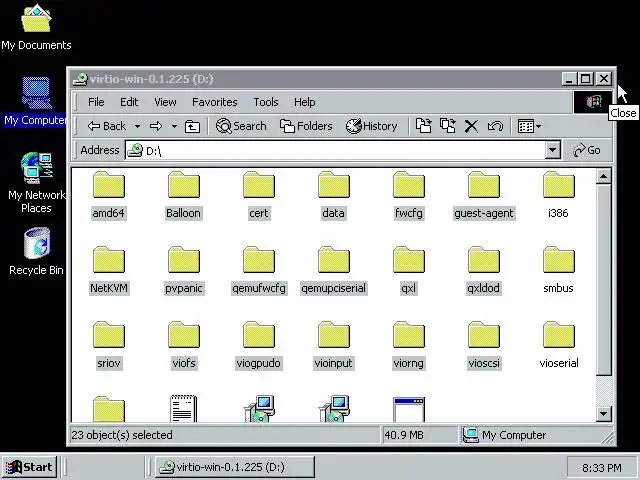Go up one folder level
Image resolution: width=640 pixels, height=480 pixels.
192,127
